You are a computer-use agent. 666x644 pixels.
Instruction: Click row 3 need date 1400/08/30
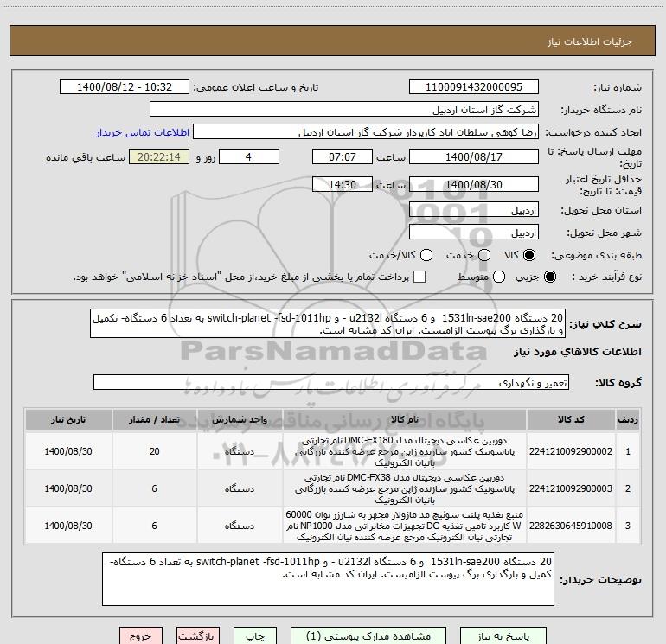[x=68, y=525]
